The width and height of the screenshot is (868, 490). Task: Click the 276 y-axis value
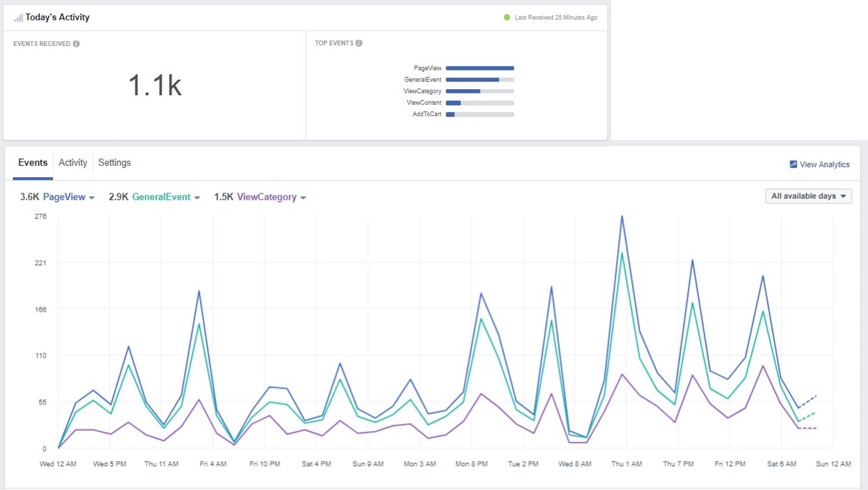click(x=41, y=216)
